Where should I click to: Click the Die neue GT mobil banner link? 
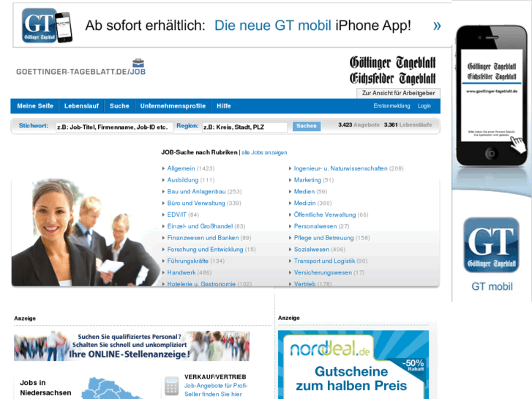[x=273, y=26]
